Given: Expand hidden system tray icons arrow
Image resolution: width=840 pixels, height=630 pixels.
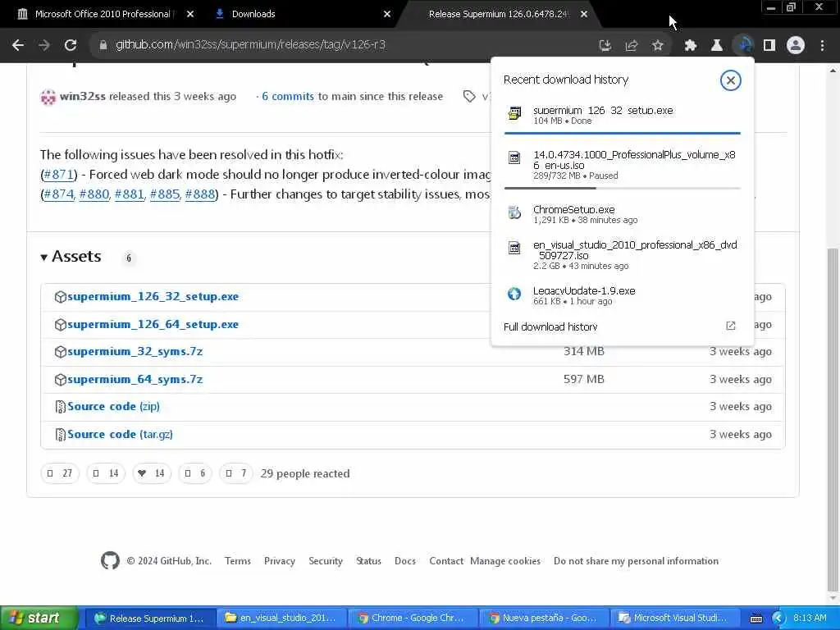Looking at the screenshot, I should coord(778,619).
